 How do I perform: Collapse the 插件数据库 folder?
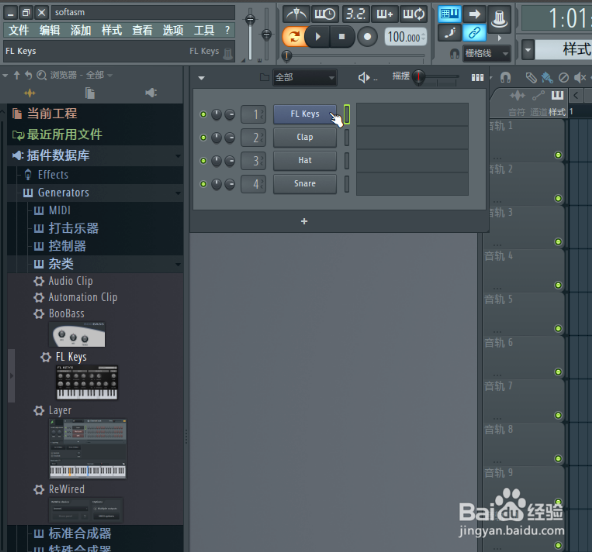point(95,155)
